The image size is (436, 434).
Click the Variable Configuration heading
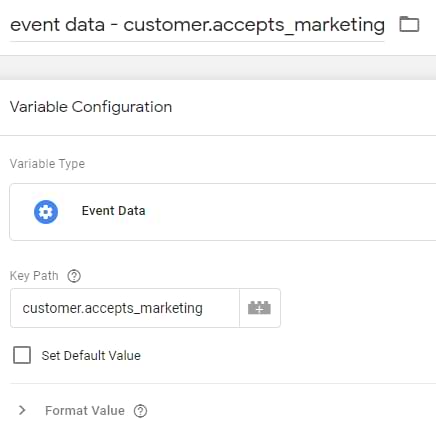[x=91, y=107]
